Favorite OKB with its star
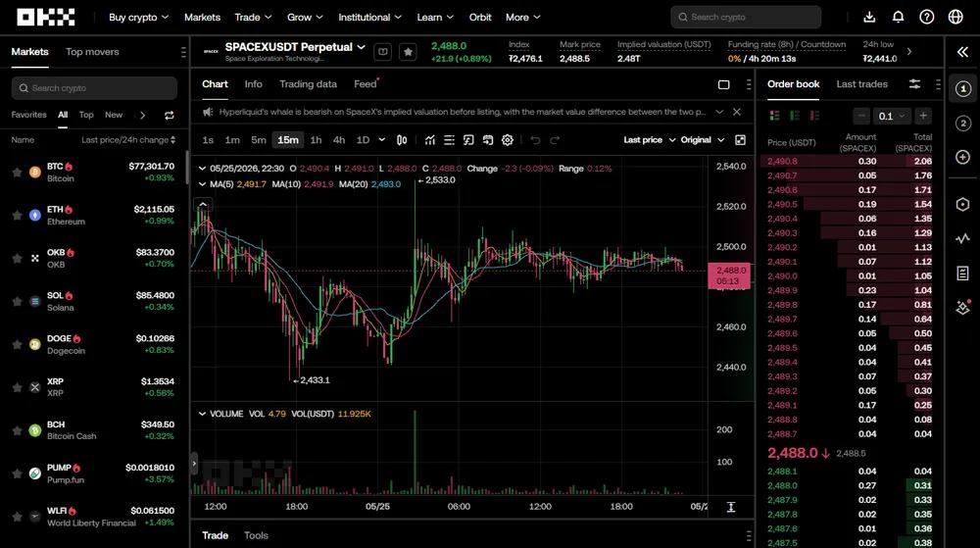Image resolution: width=980 pixels, height=548 pixels. (x=17, y=259)
